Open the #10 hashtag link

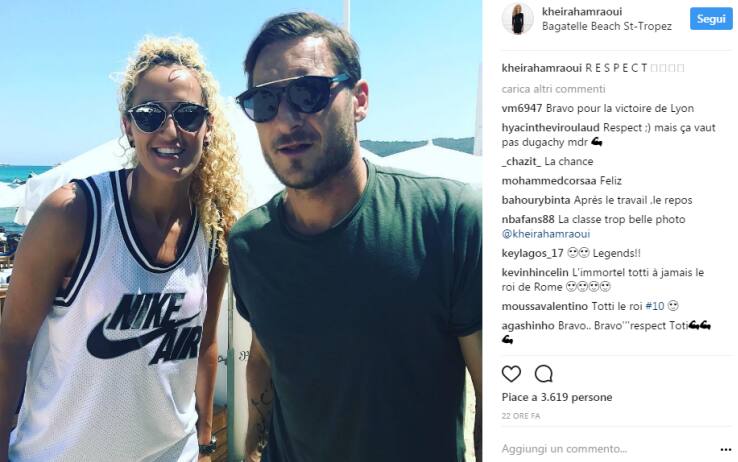655,306
